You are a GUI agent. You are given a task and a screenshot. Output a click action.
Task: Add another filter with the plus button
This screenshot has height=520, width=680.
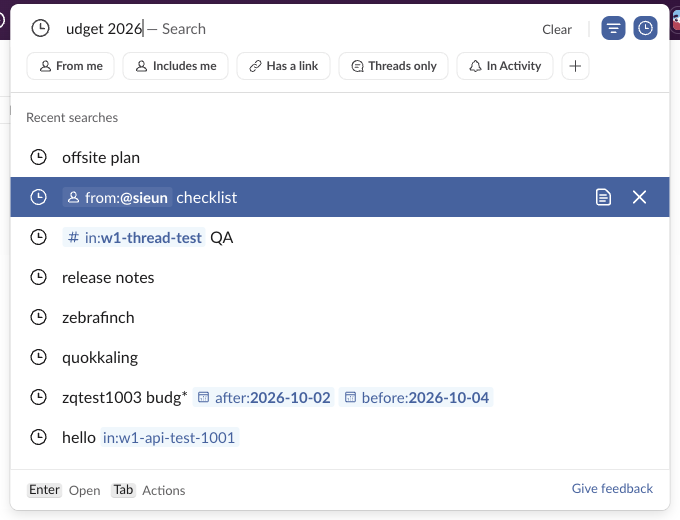point(575,66)
